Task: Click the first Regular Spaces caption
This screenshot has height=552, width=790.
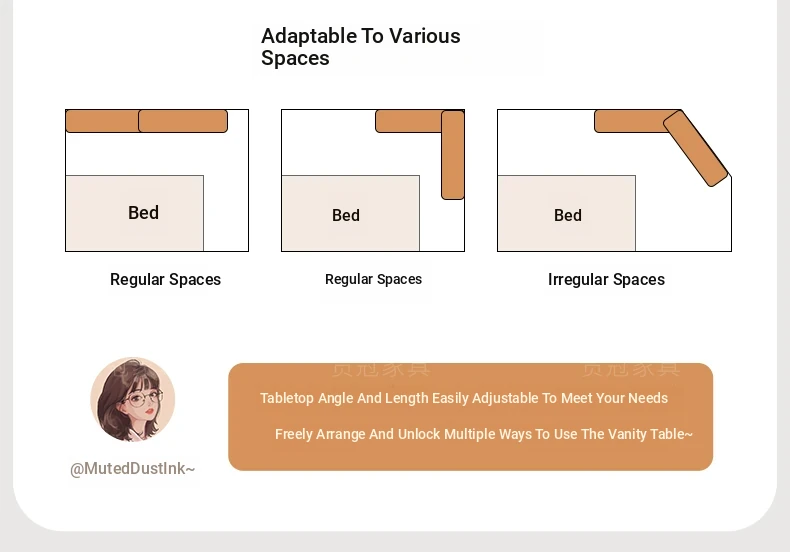Action: pos(165,280)
